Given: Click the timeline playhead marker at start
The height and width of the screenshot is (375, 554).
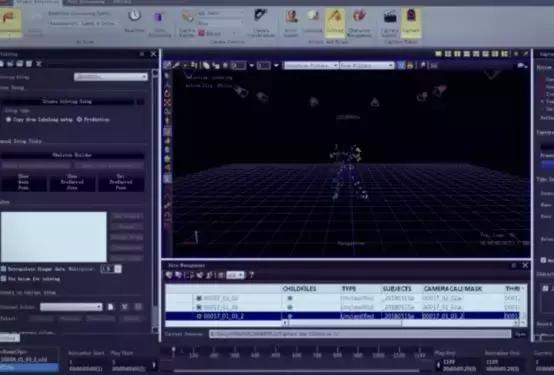Looking at the screenshot, I should coord(173,350).
